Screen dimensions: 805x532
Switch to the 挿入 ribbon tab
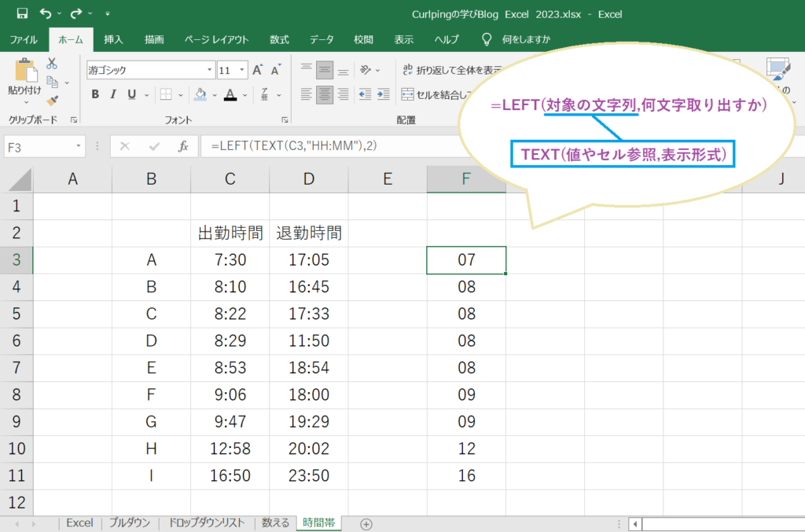[113, 39]
